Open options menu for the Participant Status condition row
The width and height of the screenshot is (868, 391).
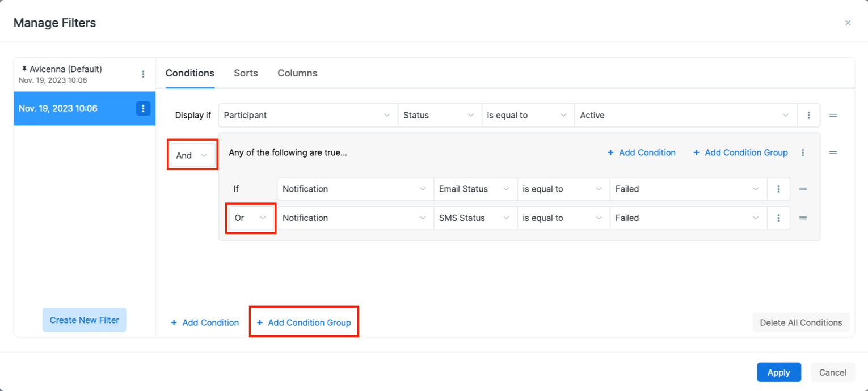coord(808,115)
